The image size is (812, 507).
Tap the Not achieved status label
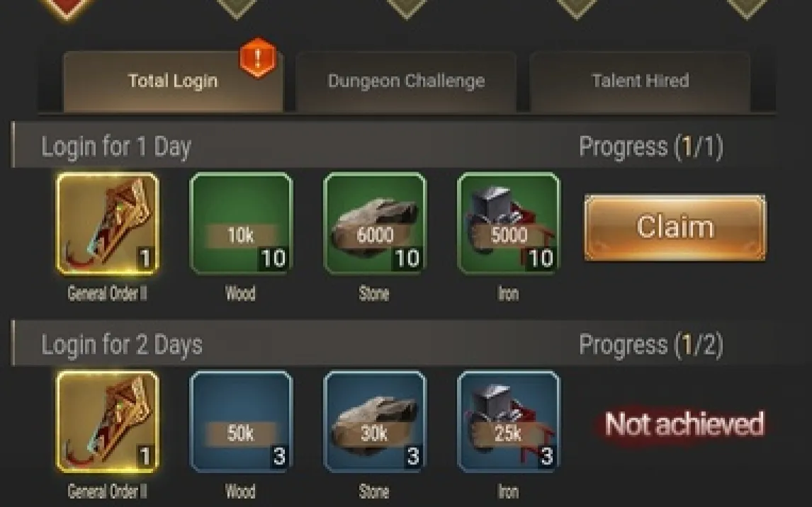684,424
